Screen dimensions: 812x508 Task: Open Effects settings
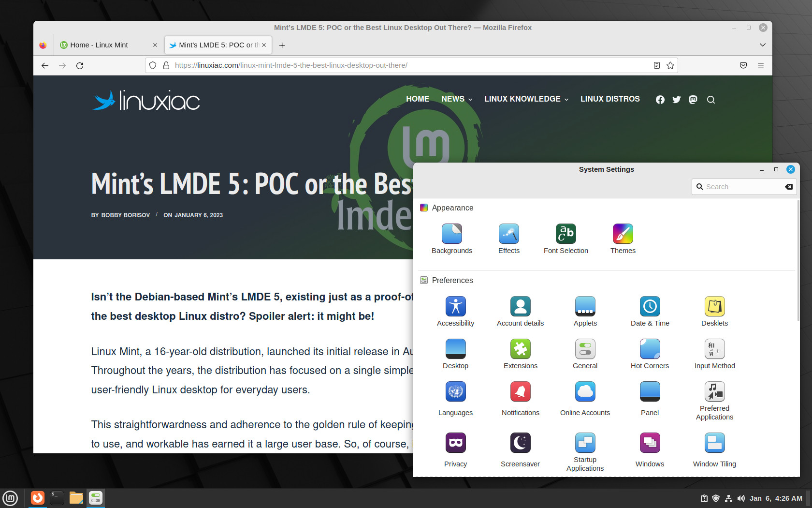(x=509, y=239)
